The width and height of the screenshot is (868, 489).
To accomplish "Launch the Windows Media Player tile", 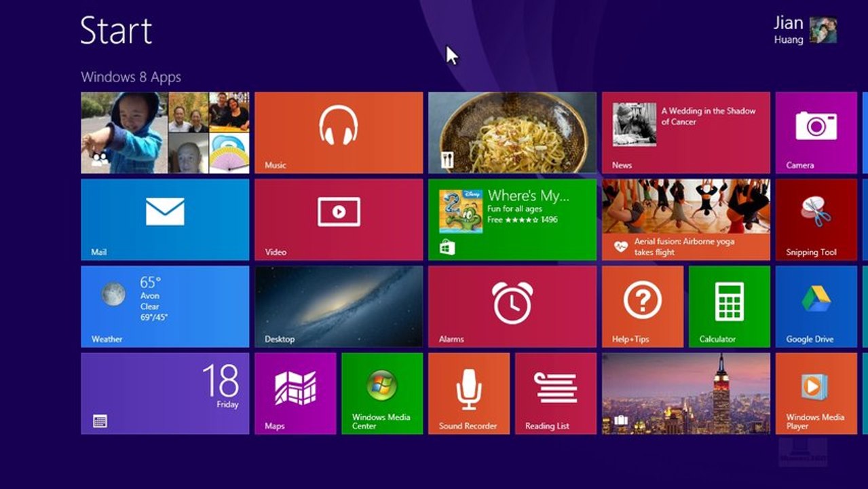I will pos(816,393).
